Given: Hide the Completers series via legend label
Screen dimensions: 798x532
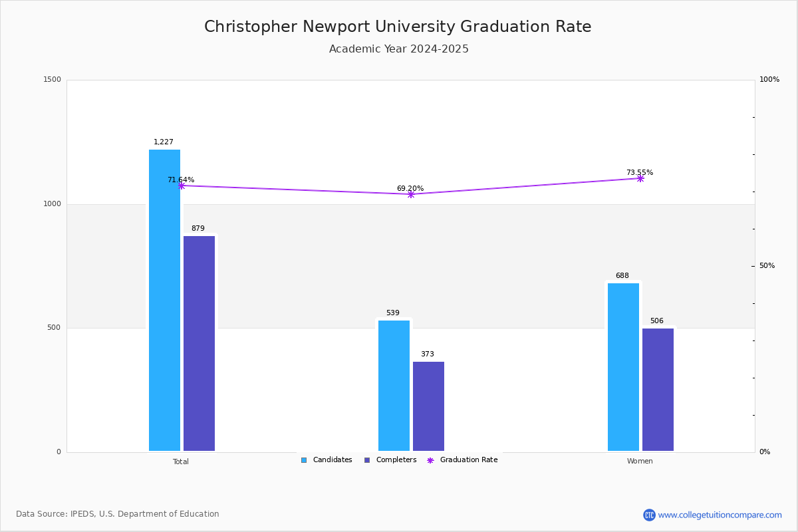Looking at the screenshot, I should pyautogui.click(x=396, y=460).
